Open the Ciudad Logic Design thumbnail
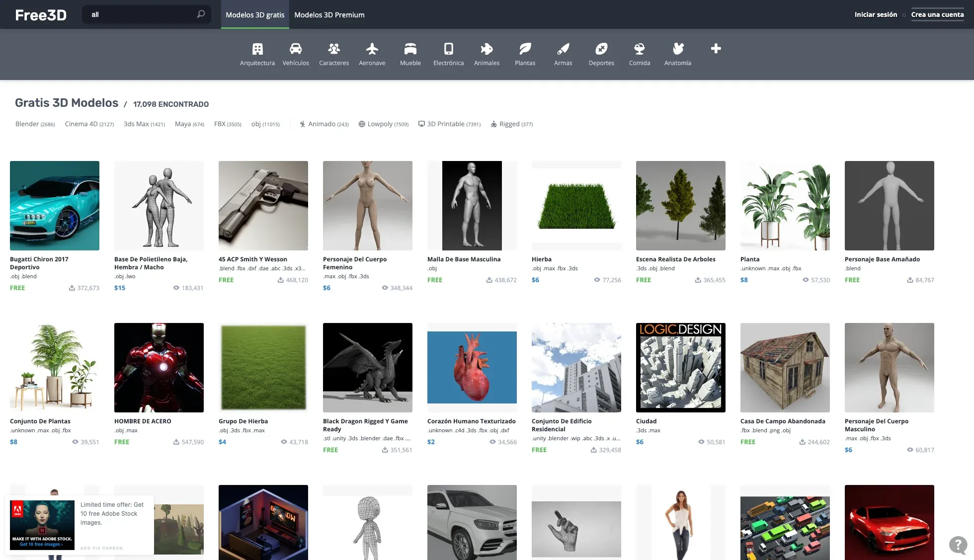The image size is (974, 560). (x=681, y=368)
